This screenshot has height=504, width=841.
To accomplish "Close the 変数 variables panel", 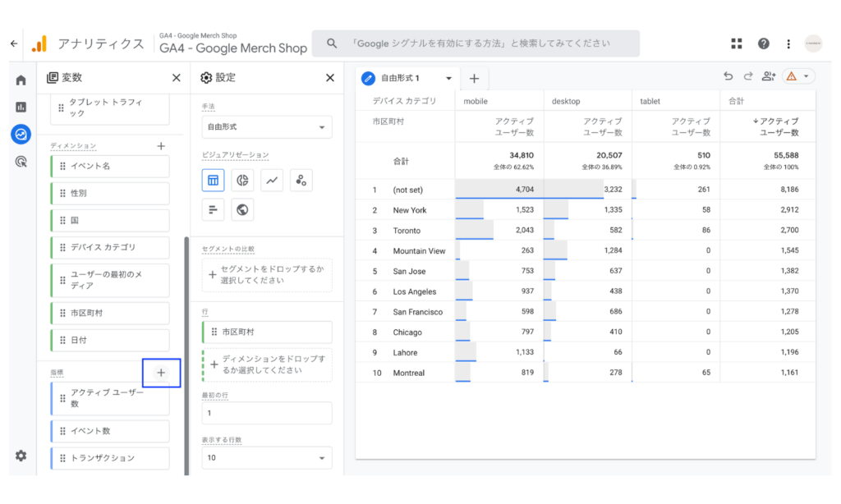I will click(176, 78).
